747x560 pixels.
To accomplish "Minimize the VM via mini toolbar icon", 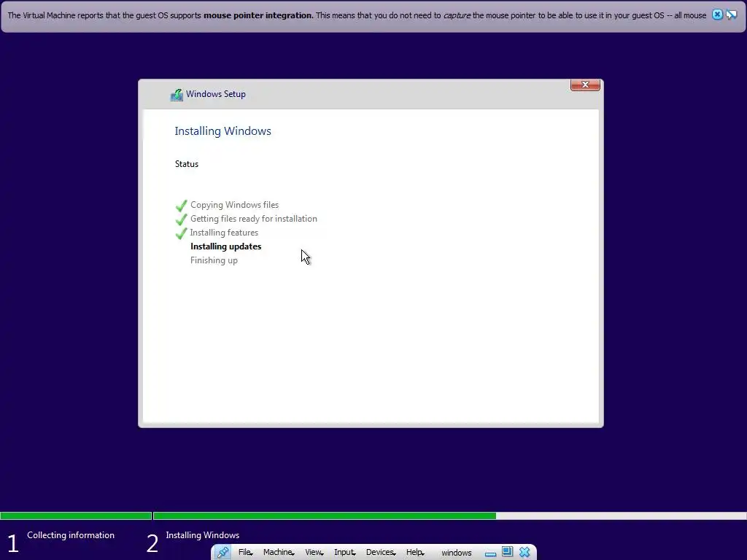I will pos(491,553).
